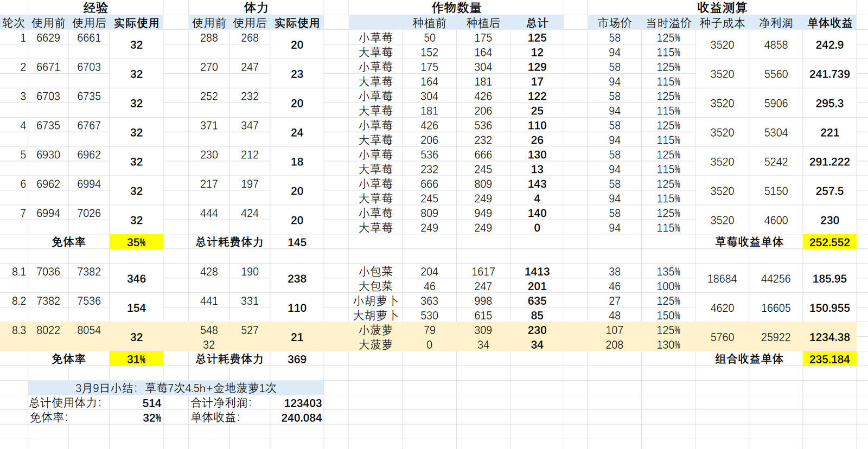Select total net profit value 123403
The width and height of the screenshot is (868, 449).
[x=303, y=403]
